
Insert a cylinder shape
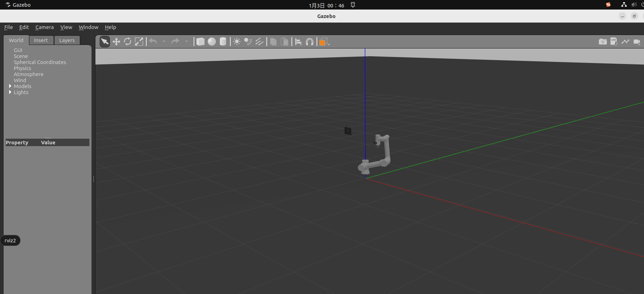[223, 42]
